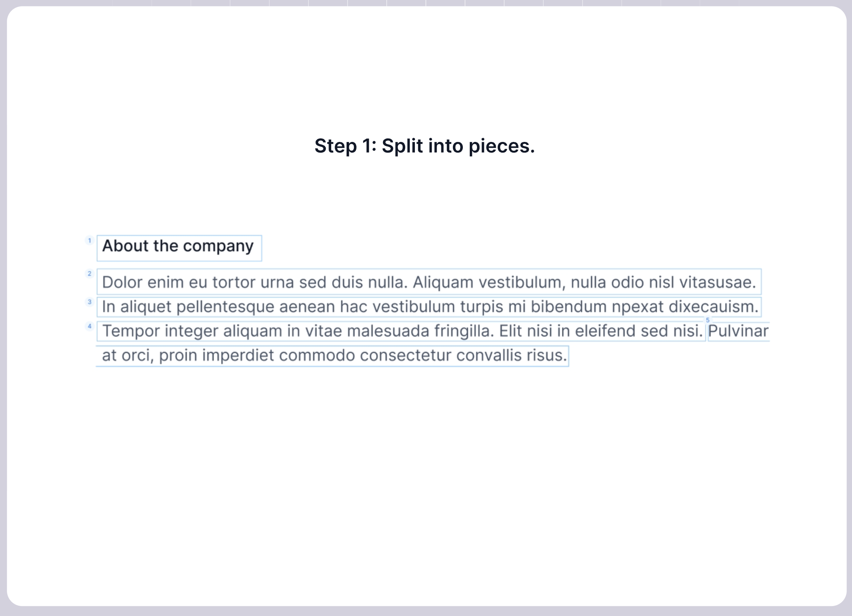The height and width of the screenshot is (616, 852).
Task: Select the "About the company" heading box
Action: pyautogui.click(x=179, y=248)
